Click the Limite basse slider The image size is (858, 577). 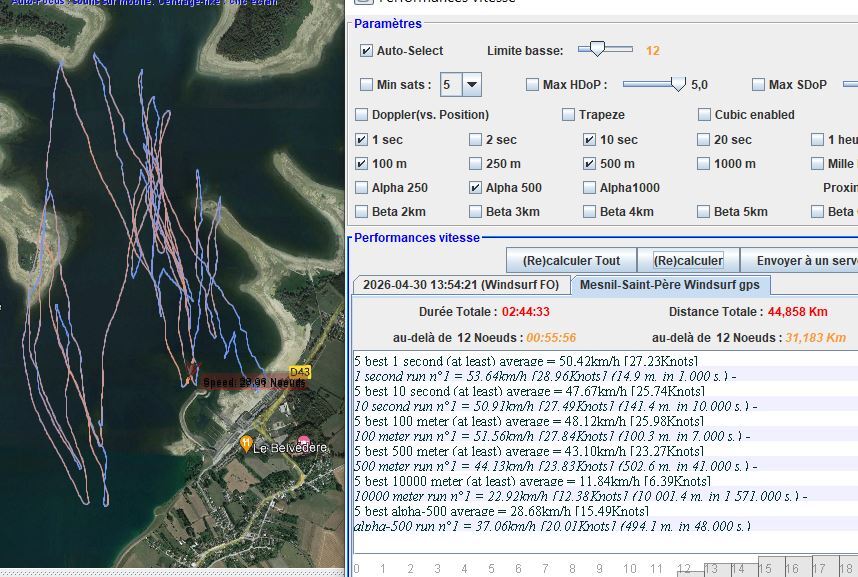[597, 48]
